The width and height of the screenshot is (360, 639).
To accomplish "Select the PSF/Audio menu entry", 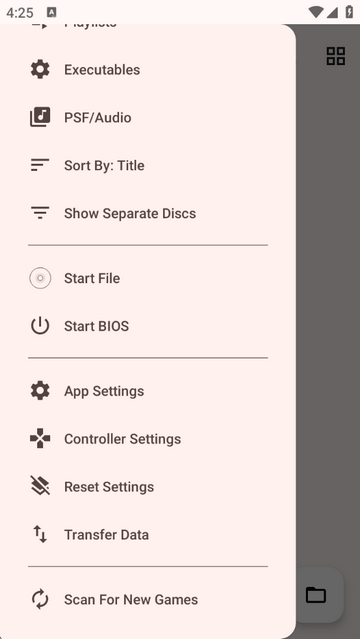I will (x=148, y=117).
